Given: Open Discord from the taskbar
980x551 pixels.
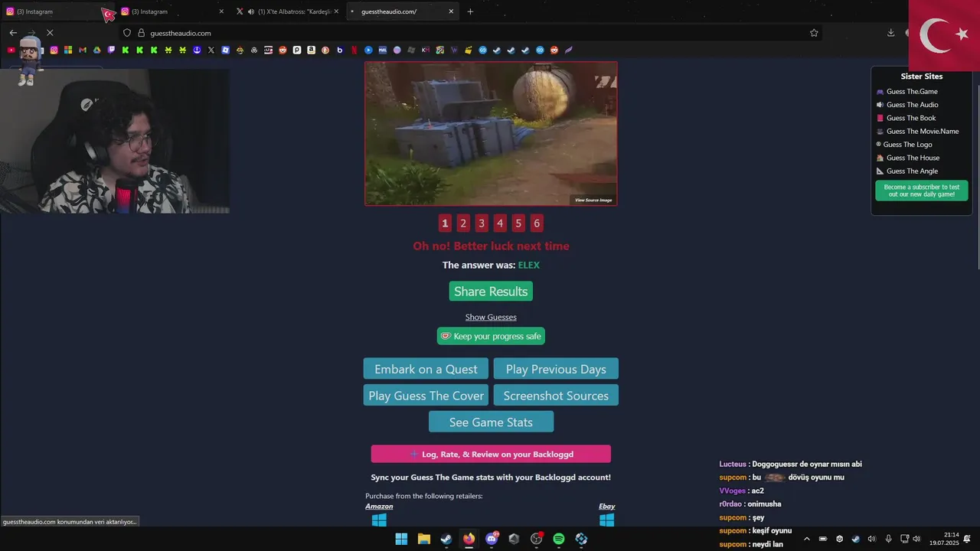Looking at the screenshot, I should click(x=492, y=539).
